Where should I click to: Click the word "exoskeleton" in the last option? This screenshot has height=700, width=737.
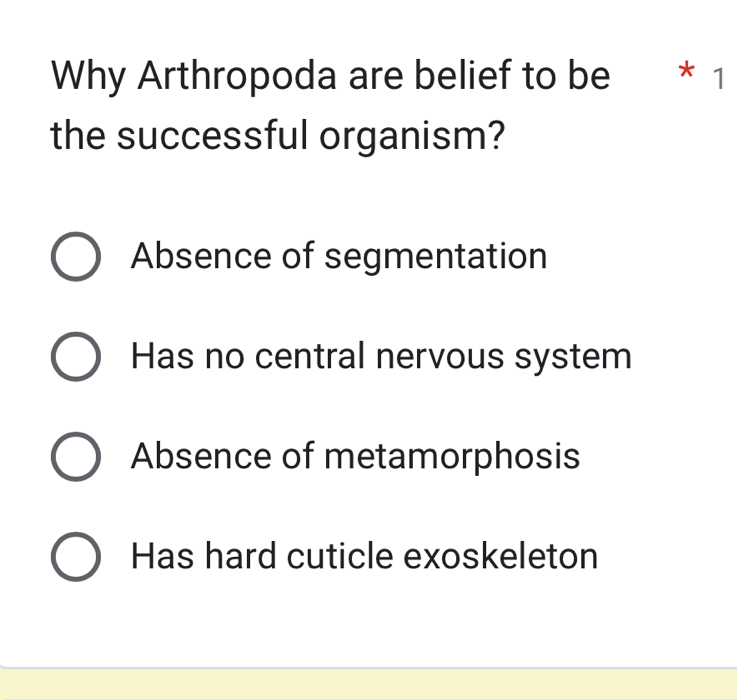coord(501,557)
